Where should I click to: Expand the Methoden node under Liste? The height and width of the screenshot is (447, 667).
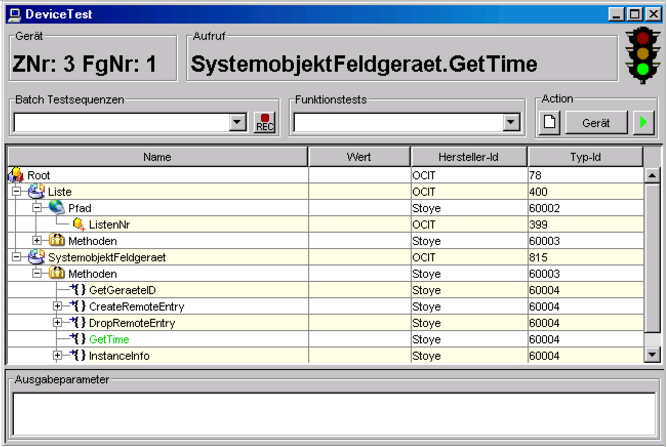[x=37, y=241]
